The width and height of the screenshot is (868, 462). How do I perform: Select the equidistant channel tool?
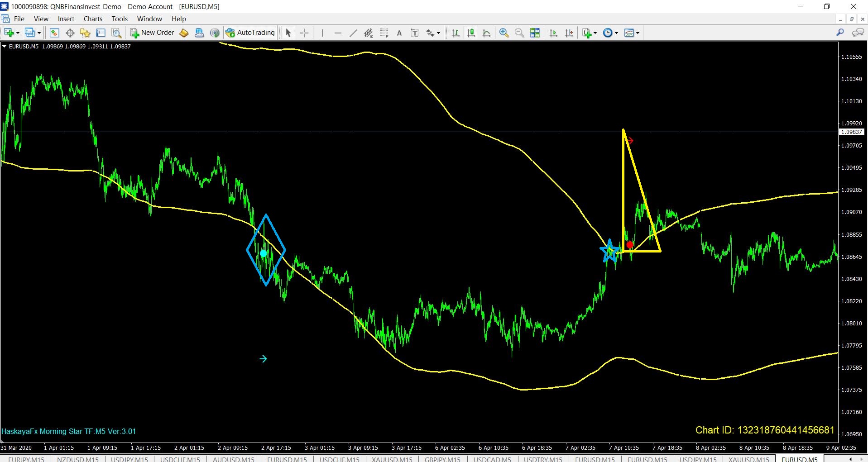(x=369, y=33)
